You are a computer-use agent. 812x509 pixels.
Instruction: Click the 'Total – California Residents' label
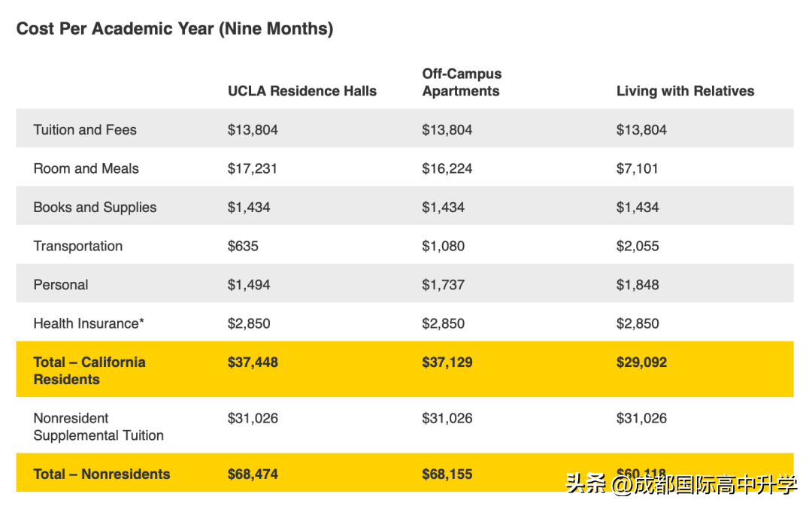89,371
